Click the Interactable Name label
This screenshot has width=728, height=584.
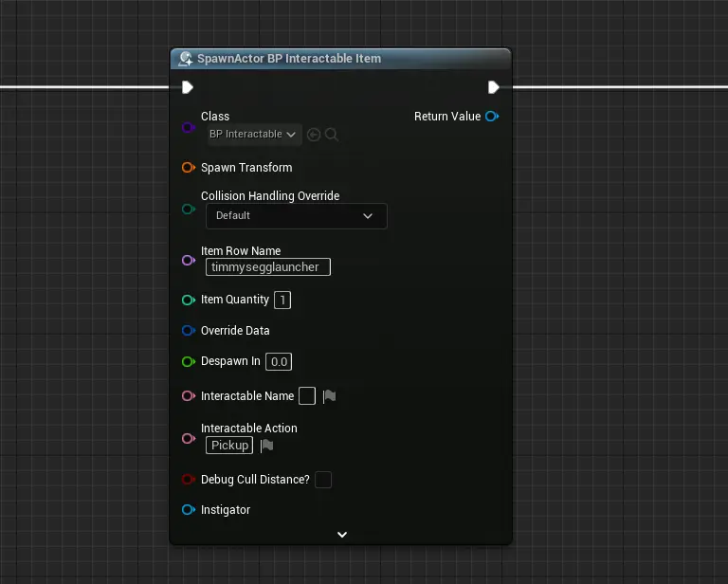tap(247, 396)
